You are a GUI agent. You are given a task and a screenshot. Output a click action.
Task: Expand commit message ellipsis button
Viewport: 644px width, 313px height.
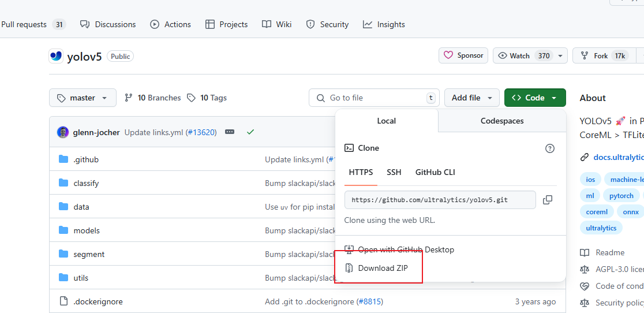tap(230, 132)
